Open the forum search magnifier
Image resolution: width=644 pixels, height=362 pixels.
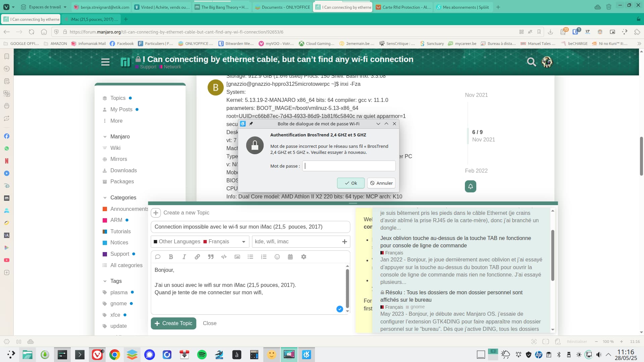pos(531,62)
